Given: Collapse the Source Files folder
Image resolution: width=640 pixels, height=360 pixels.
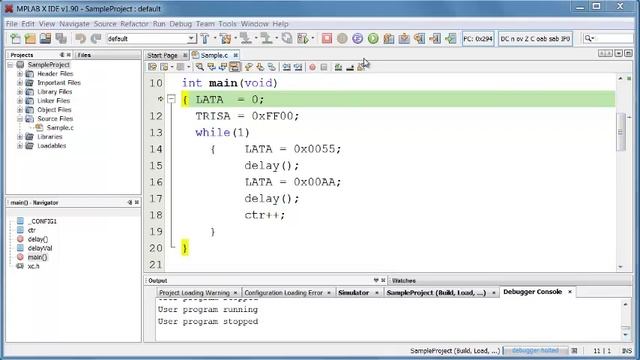Looking at the screenshot, I should (x=20, y=119).
